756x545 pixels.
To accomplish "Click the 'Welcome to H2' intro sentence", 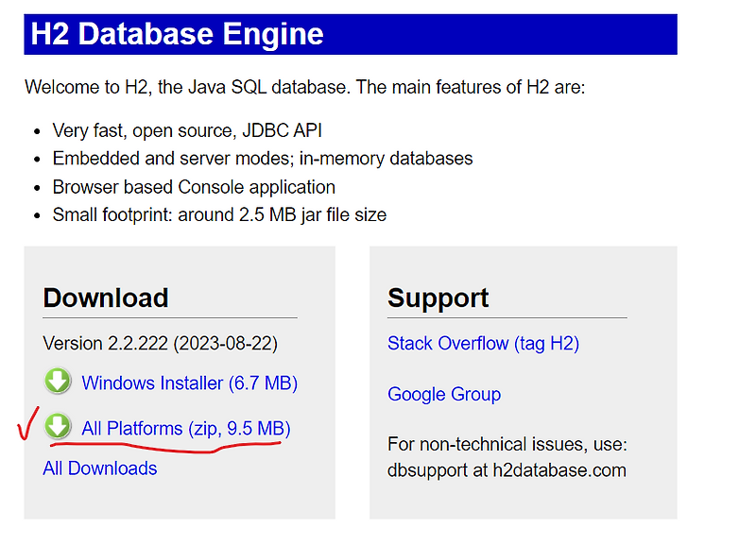I will [305, 87].
